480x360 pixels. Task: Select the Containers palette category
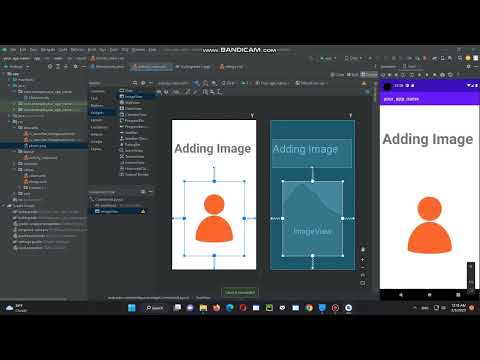click(99, 127)
